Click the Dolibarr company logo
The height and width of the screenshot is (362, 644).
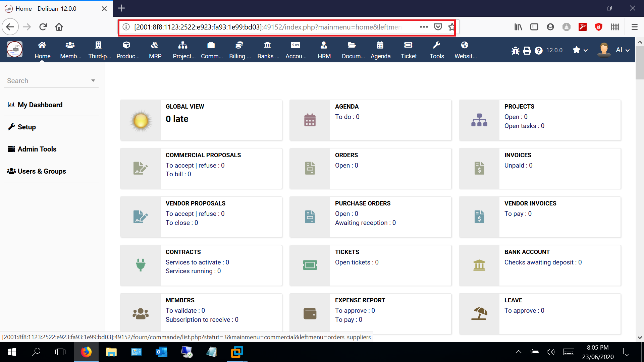pos(15,50)
